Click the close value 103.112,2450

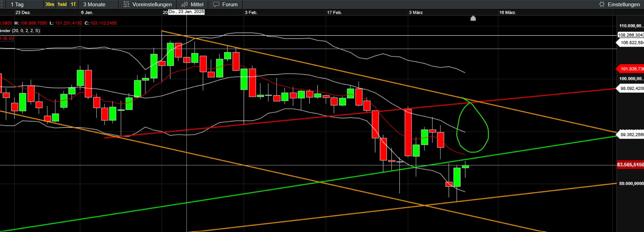tap(104, 23)
